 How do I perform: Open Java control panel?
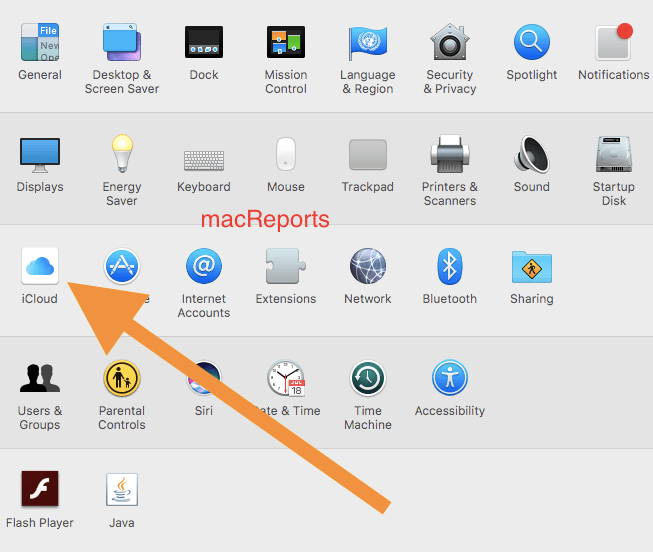[122, 490]
